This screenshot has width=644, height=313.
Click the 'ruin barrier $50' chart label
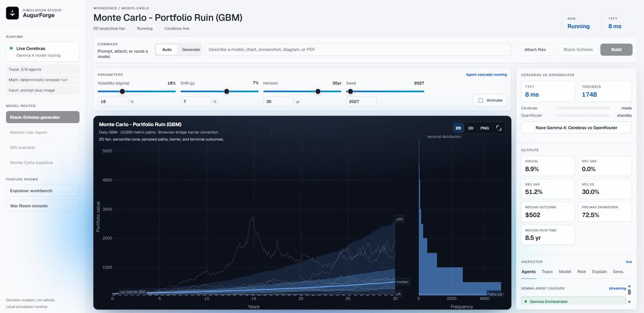(x=132, y=292)
